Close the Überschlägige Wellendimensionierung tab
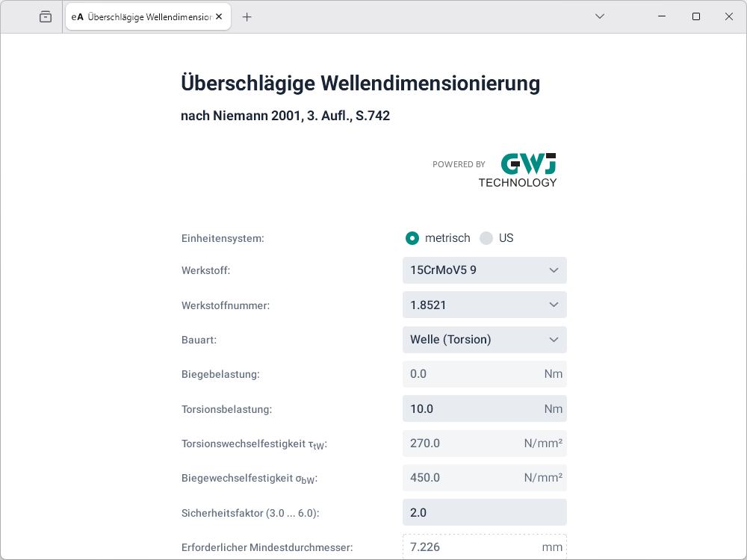This screenshot has height=560, width=747. coord(219,16)
